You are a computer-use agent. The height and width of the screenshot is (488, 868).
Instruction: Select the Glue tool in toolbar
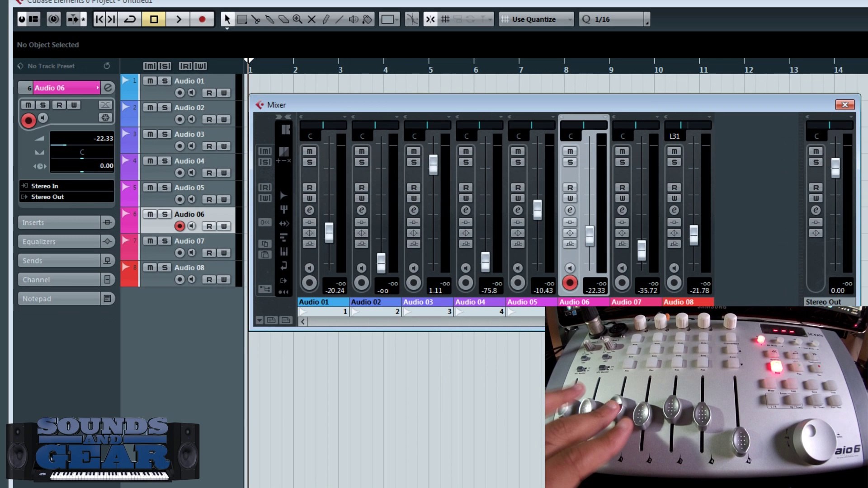(270, 19)
